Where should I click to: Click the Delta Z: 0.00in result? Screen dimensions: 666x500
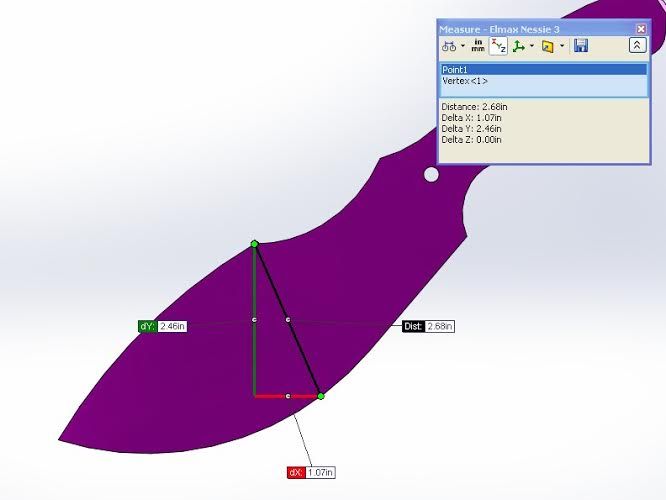(x=471, y=140)
